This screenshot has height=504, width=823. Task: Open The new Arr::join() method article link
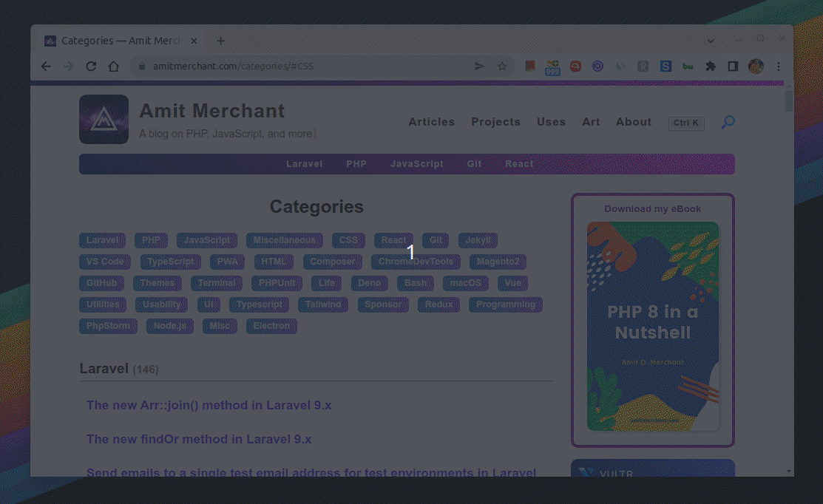(209, 406)
